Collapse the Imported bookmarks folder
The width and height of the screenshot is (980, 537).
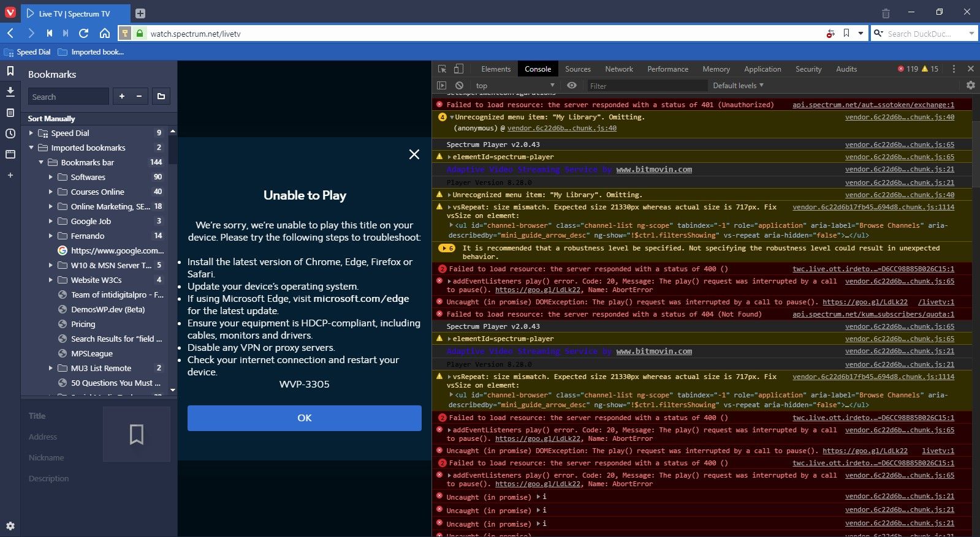pos(31,148)
